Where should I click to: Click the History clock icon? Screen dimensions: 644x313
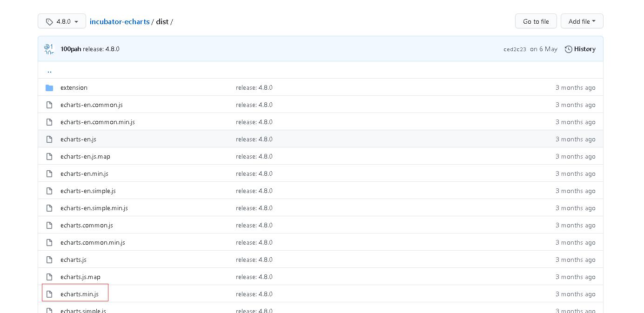click(x=568, y=49)
